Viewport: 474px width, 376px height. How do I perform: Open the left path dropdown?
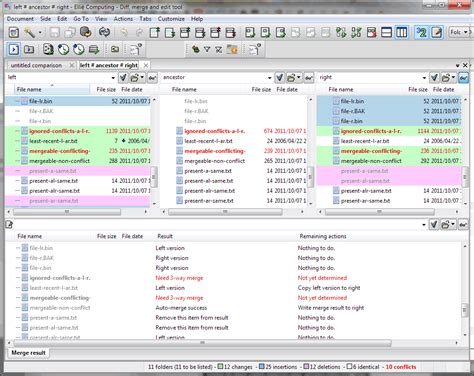[113, 78]
